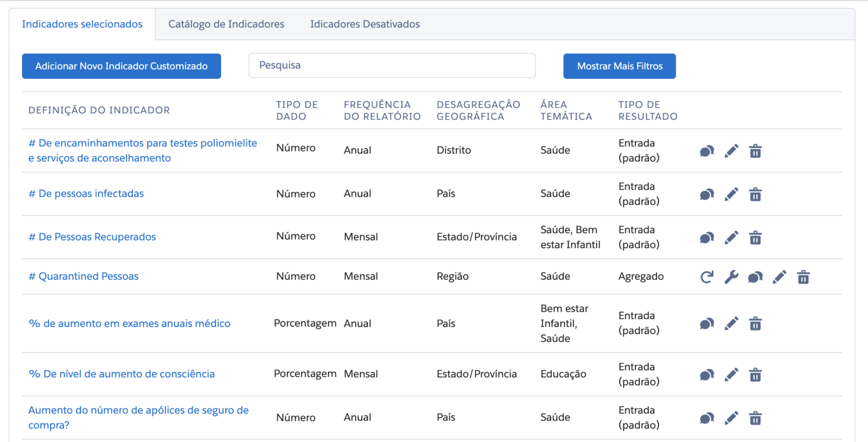Delete De pessoas infectadas indicator
The image size is (868, 442).
tap(755, 194)
